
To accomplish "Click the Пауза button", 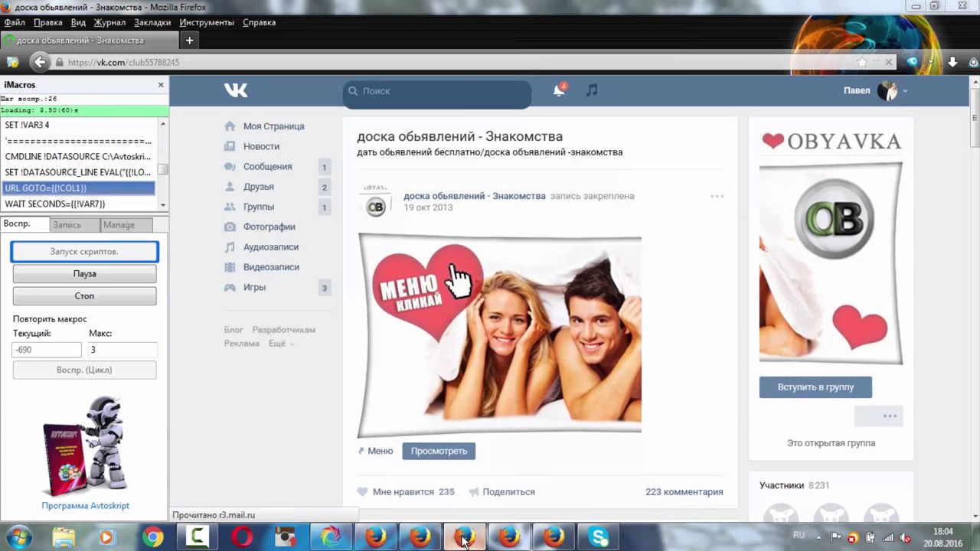I will (x=84, y=273).
